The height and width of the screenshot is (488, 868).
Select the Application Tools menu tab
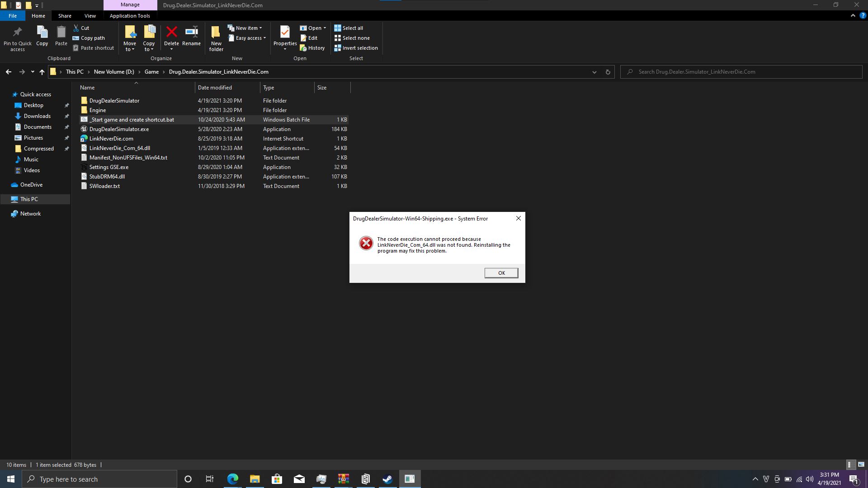(x=130, y=15)
